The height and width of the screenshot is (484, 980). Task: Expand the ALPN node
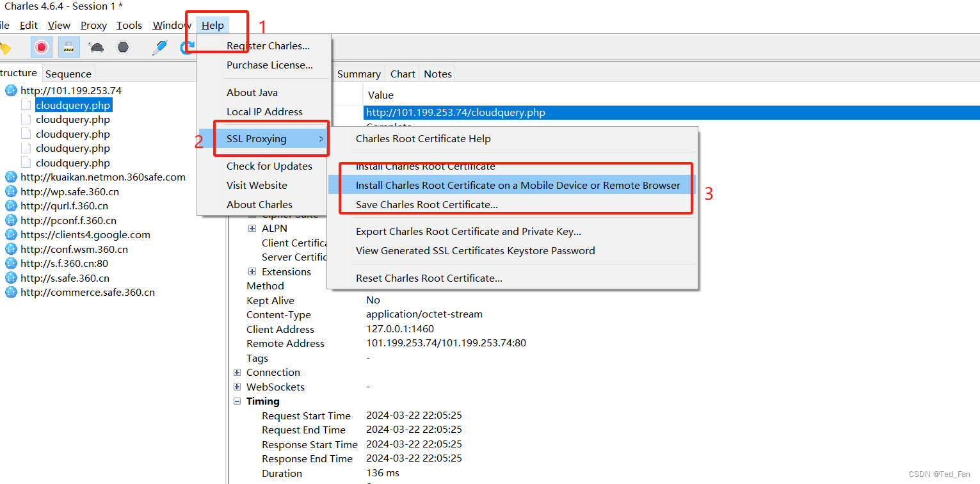(252, 228)
